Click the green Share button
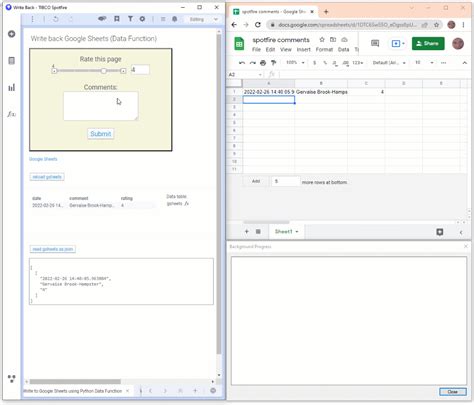Viewport: 474px width, 405px height. click(428, 44)
